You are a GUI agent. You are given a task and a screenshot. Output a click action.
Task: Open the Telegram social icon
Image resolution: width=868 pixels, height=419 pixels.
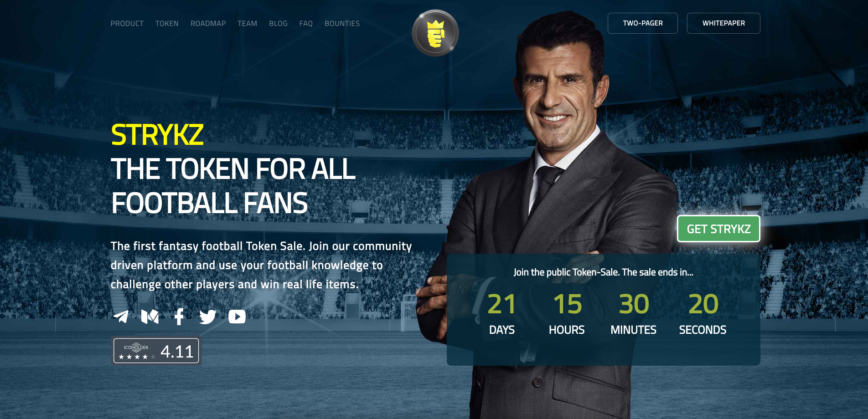[121, 317]
